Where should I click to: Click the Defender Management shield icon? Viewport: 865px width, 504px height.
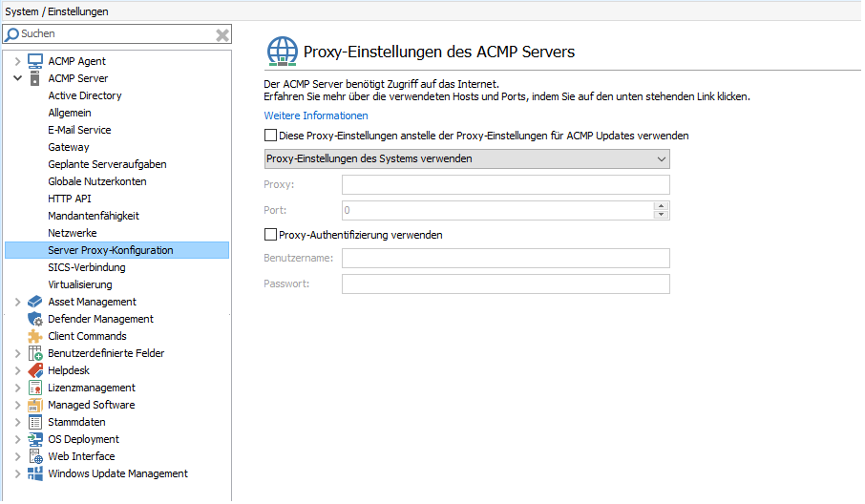(34, 319)
